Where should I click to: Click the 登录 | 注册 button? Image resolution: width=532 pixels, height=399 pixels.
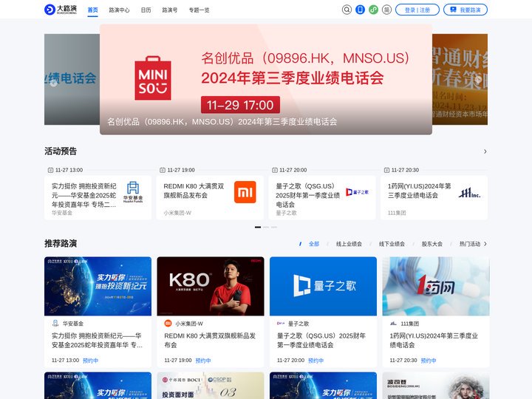pyautogui.click(x=417, y=10)
